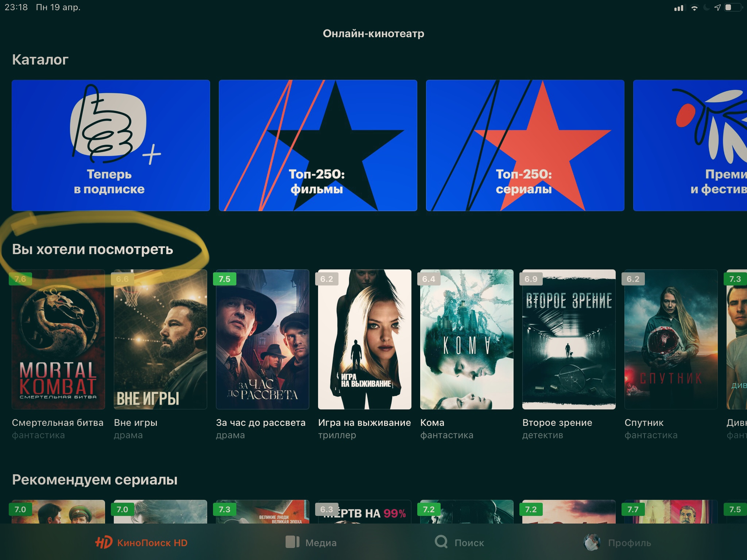Go to the Профиль tab

pos(617,542)
